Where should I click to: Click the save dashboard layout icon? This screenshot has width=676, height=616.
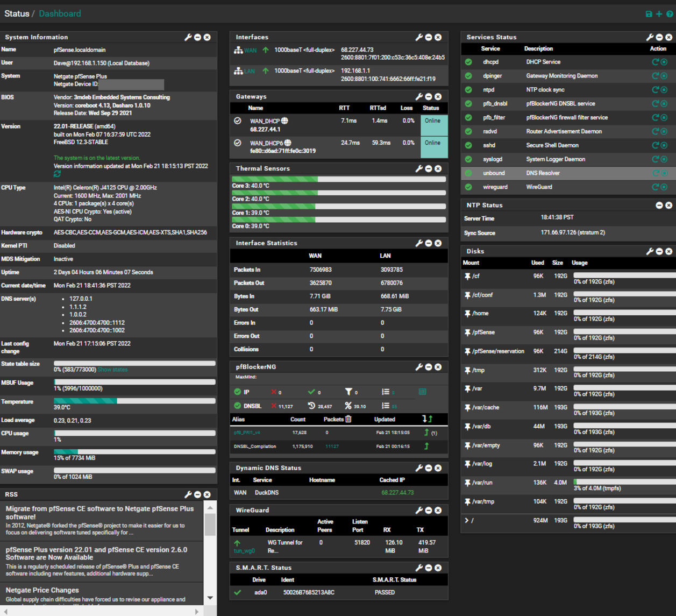pos(649,14)
